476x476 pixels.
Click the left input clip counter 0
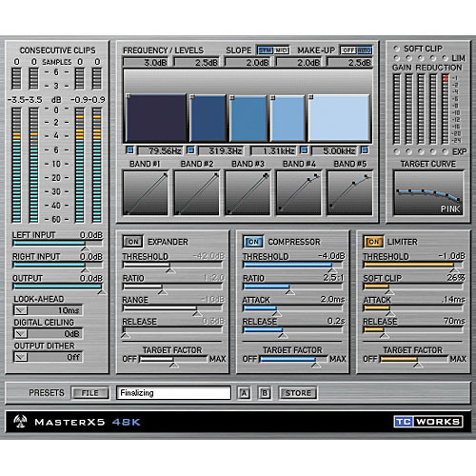click(x=17, y=62)
